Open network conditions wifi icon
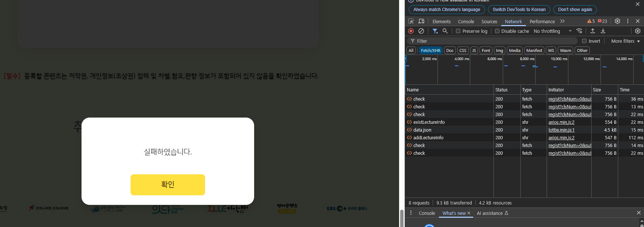The image size is (644, 227). click(579, 31)
